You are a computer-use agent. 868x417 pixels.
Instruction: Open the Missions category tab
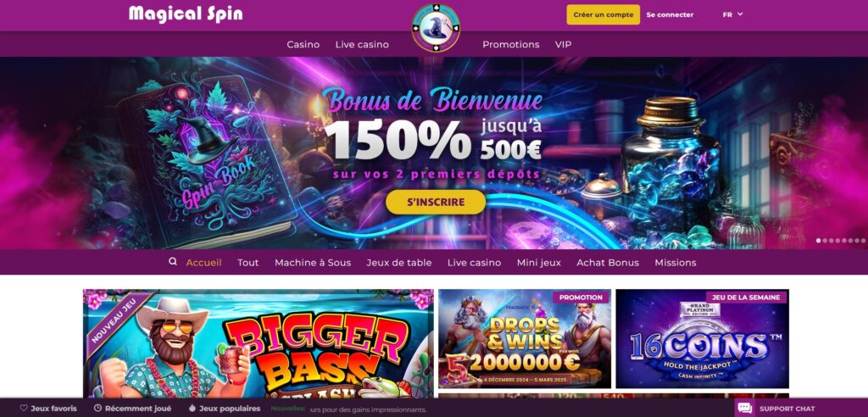(676, 263)
